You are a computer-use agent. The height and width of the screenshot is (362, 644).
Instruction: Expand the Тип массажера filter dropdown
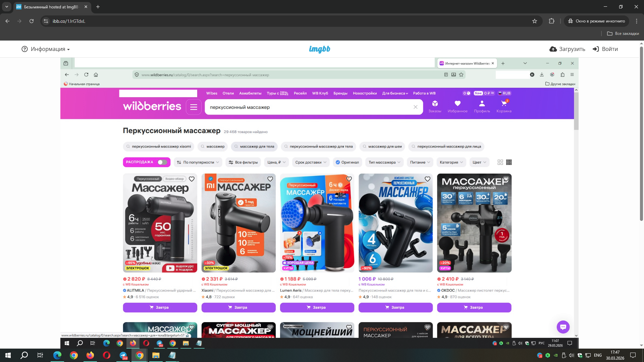click(384, 162)
